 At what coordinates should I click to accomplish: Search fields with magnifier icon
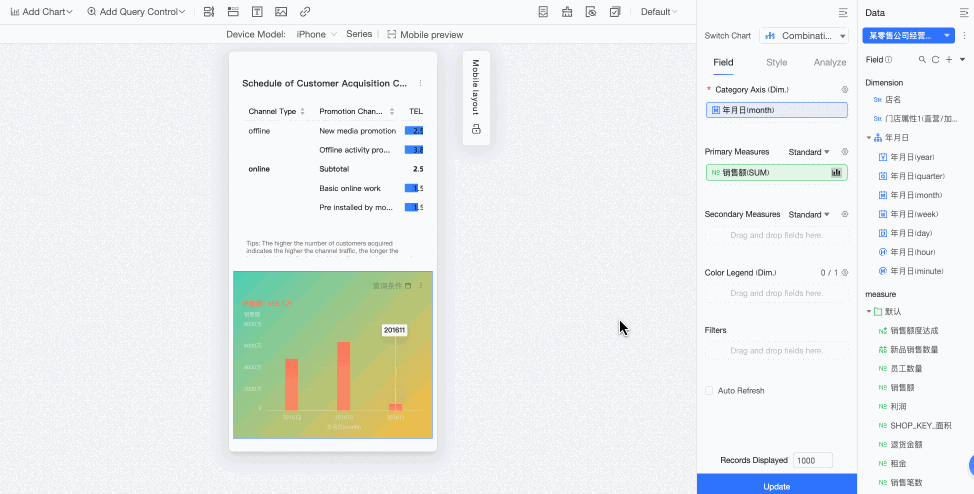point(922,60)
